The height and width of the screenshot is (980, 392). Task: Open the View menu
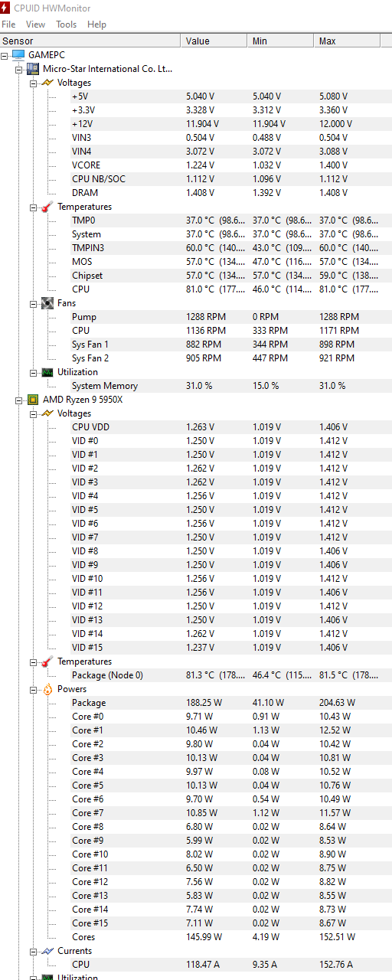point(35,24)
